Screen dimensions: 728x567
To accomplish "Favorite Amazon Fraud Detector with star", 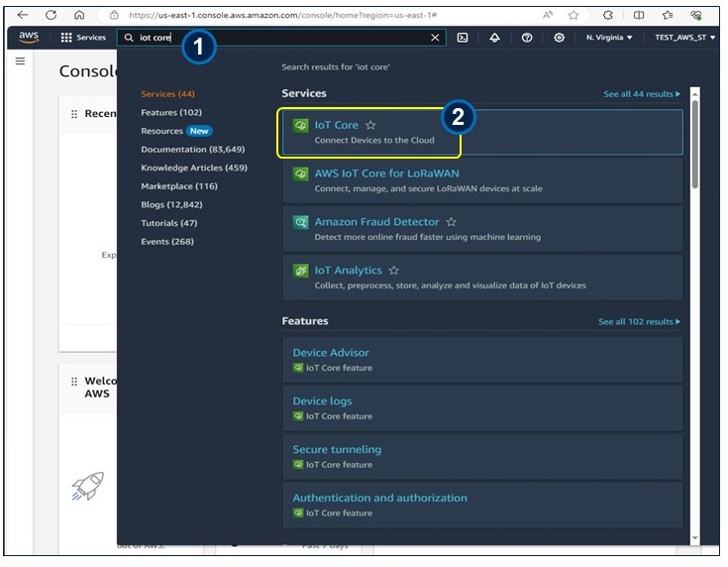I will point(452,222).
